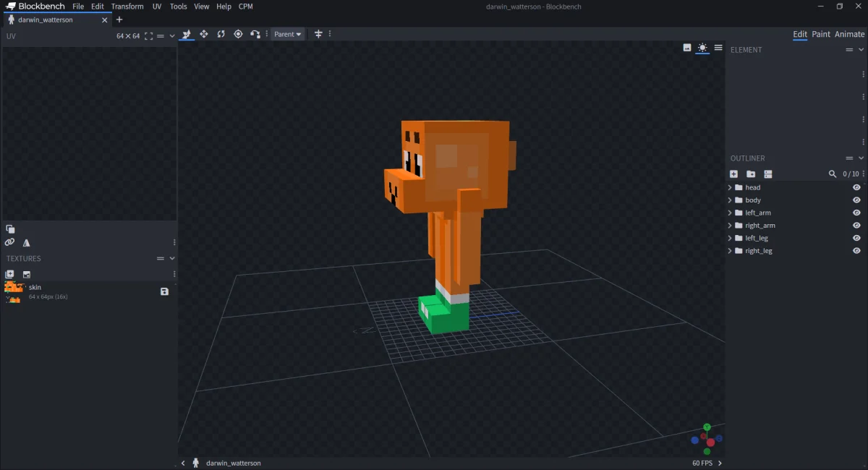Expand the left_arm group

point(730,213)
